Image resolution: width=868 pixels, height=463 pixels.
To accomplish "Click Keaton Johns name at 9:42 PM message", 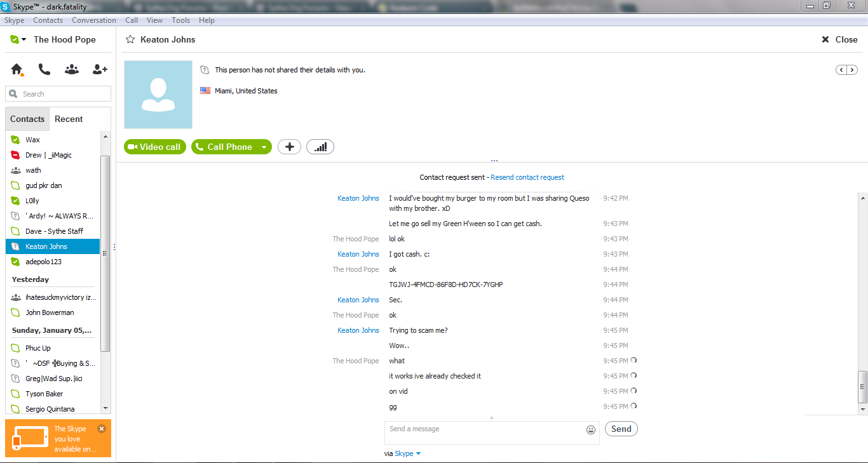I will [358, 198].
